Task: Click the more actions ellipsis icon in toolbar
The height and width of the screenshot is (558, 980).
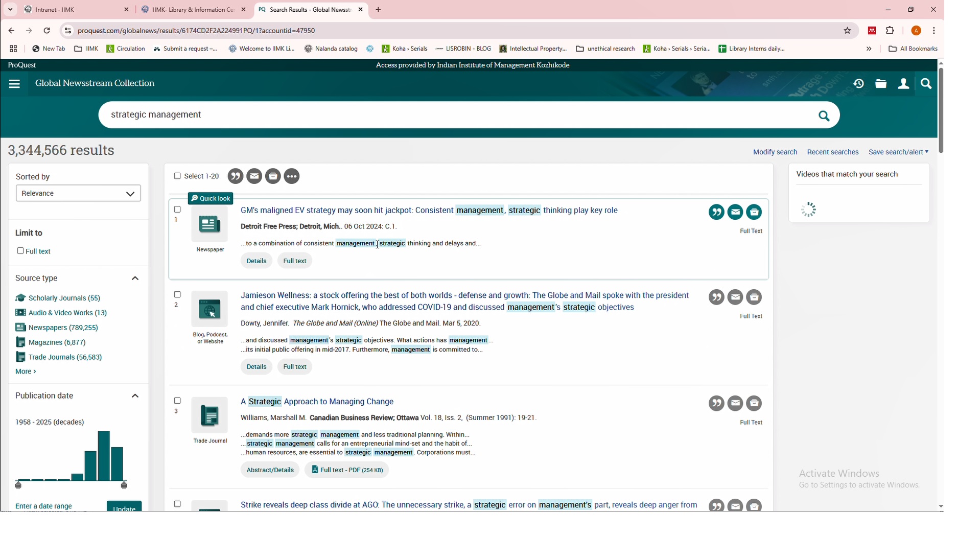Action: [292, 177]
